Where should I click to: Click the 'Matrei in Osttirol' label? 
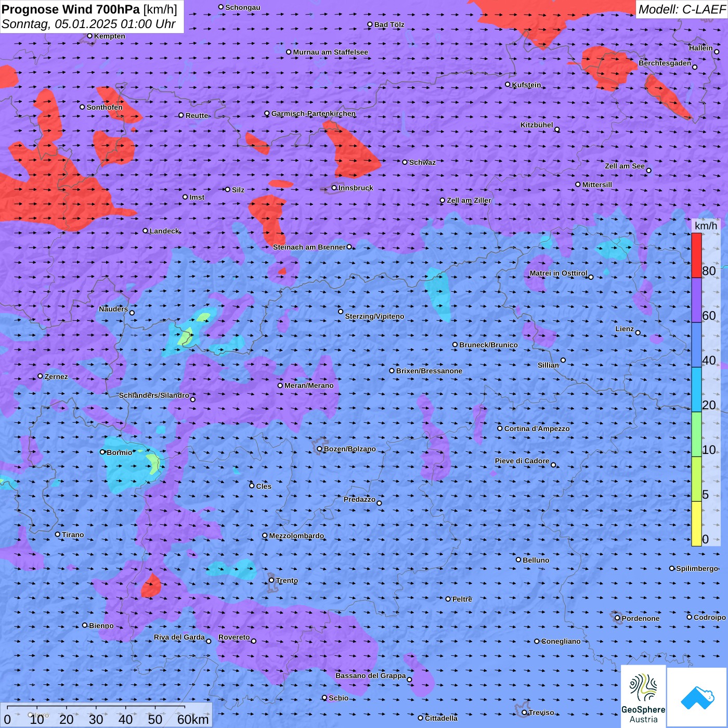(x=558, y=273)
